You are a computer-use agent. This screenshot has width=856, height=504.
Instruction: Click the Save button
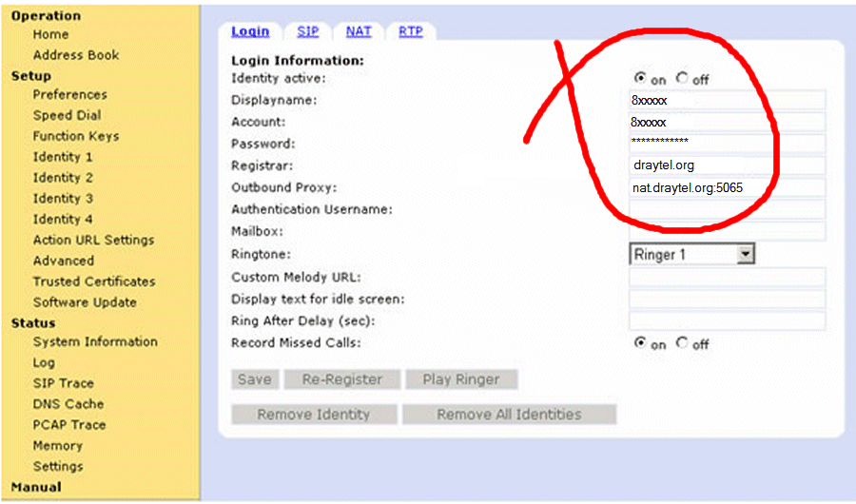pos(255,379)
